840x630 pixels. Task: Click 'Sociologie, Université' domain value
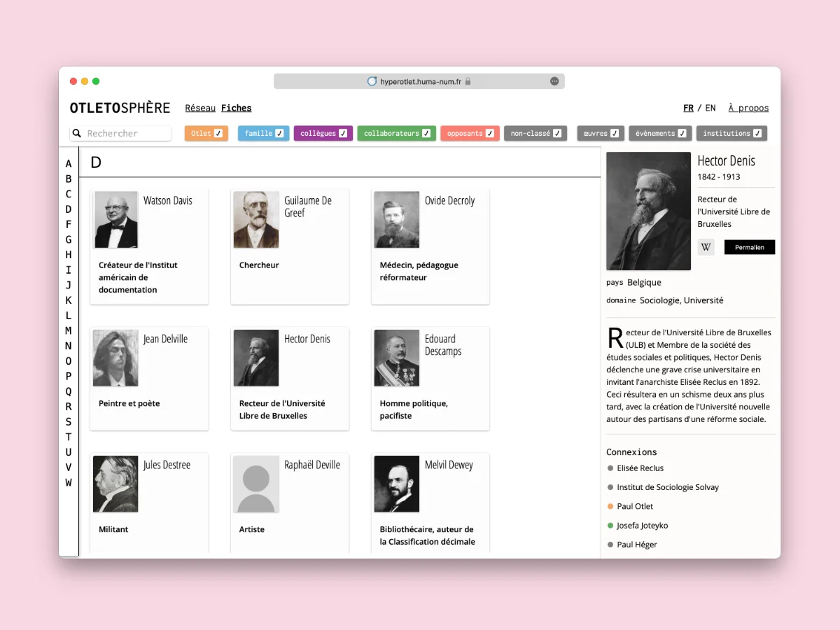682,300
